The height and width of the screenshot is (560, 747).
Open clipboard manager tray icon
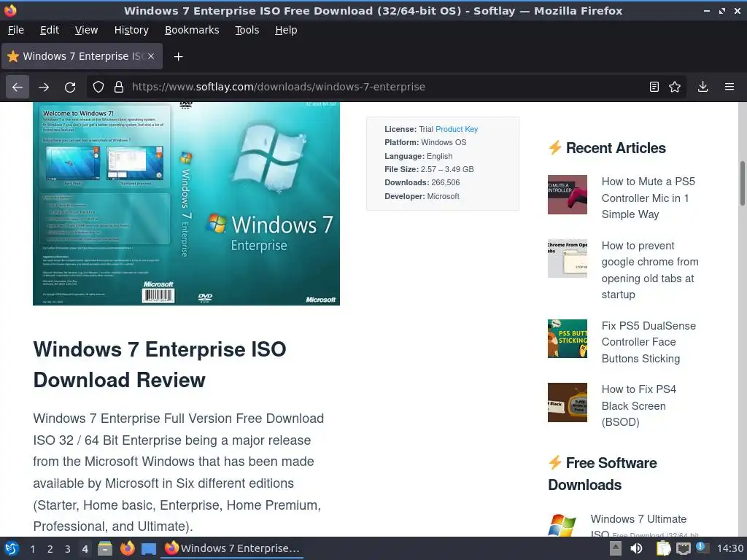[663, 548]
